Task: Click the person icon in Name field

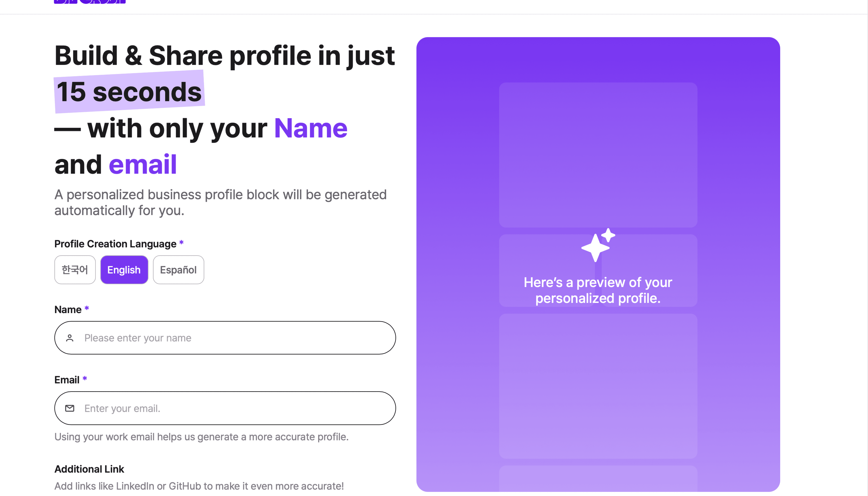Action: pos(70,338)
